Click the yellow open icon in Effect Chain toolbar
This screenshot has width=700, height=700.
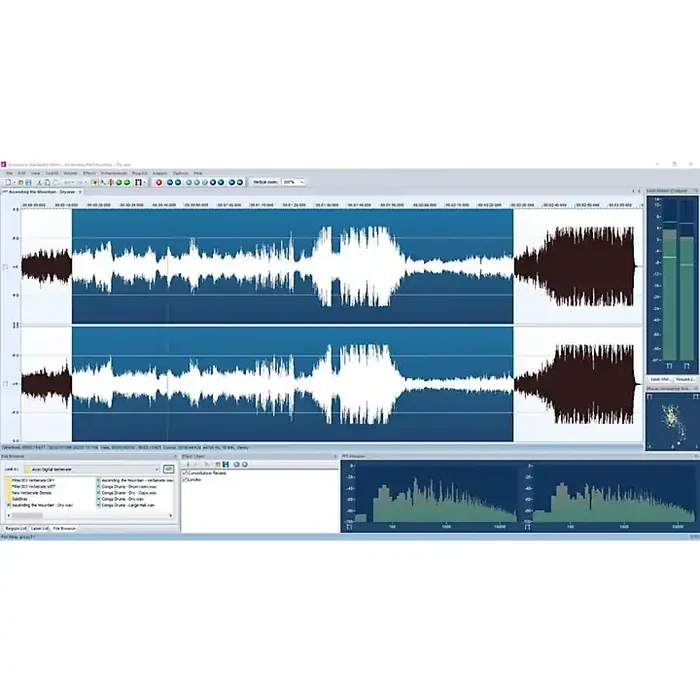[218, 464]
